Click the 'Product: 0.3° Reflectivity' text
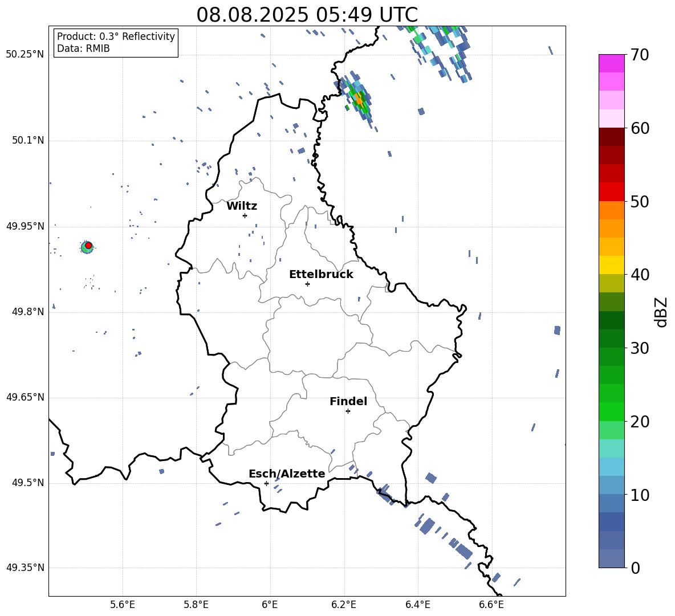The height and width of the screenshot is (616, 675). pyautogui.click(x=116, y=36)
